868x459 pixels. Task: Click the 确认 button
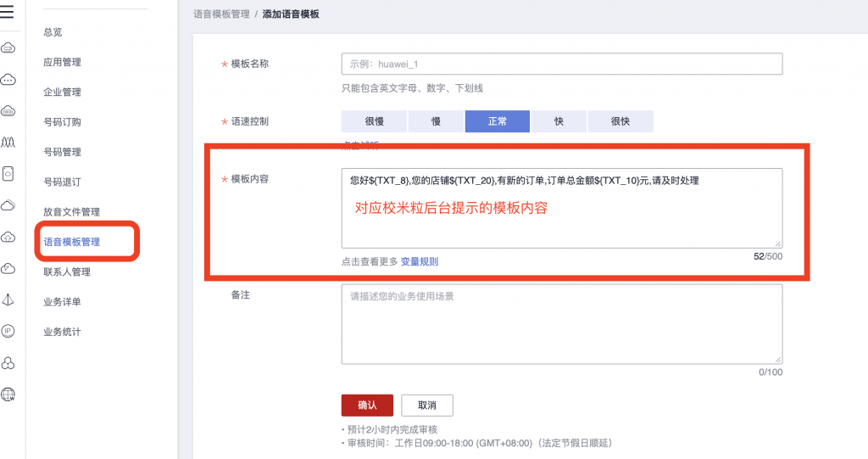[367, 406]
